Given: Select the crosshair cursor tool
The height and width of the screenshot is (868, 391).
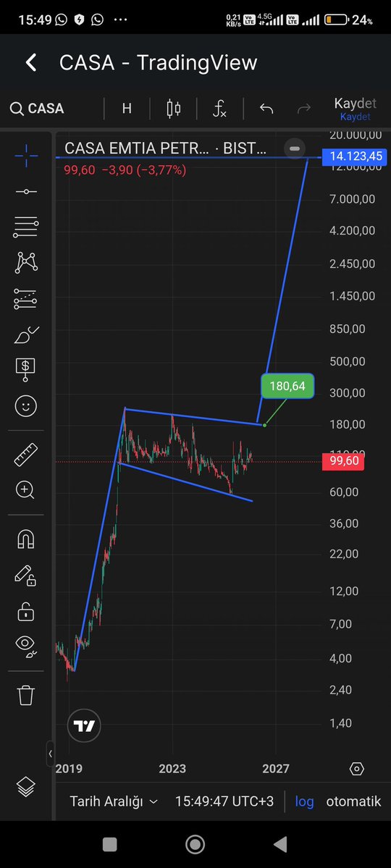Looking at the screenshot, I should click(26, 156).
